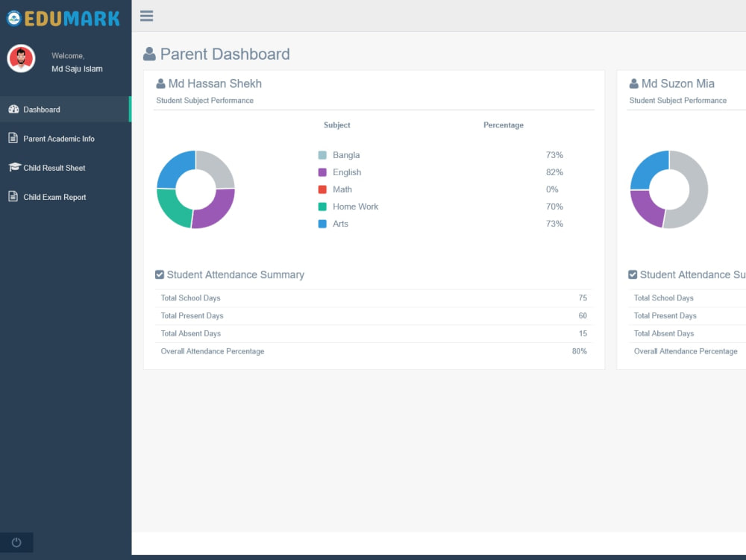Click the EDUMARK logo
This screenshot has width=746, height=560.
[63, 19]
